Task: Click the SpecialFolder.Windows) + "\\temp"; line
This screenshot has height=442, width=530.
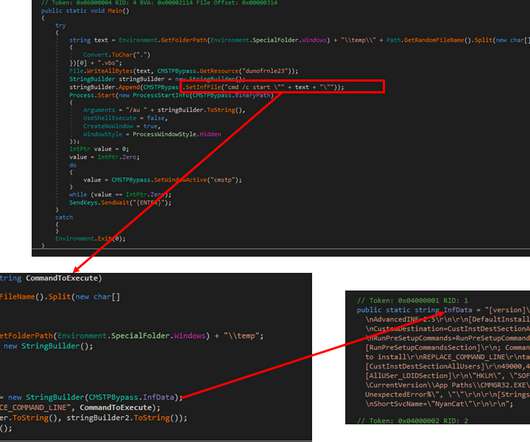Action: 132,336
